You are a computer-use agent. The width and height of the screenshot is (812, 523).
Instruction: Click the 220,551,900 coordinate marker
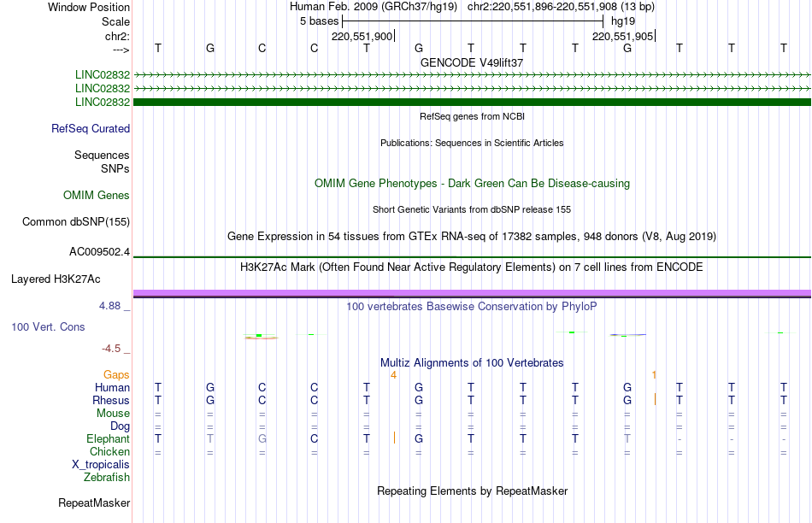pos(362,36)
